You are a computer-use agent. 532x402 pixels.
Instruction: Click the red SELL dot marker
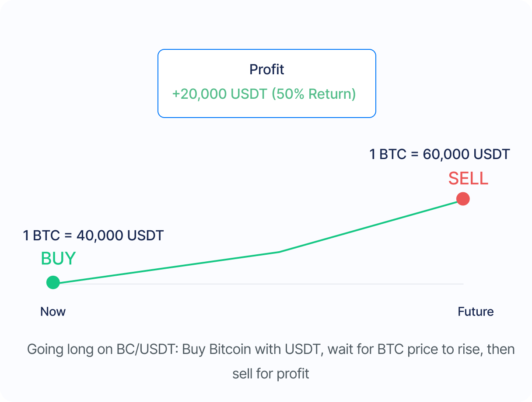[463, 199]
